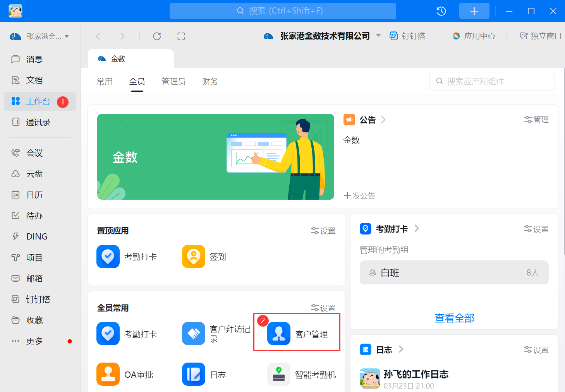Open 签到 check-in app
This screenshot has height=392, width=565.
coord(204,257)
